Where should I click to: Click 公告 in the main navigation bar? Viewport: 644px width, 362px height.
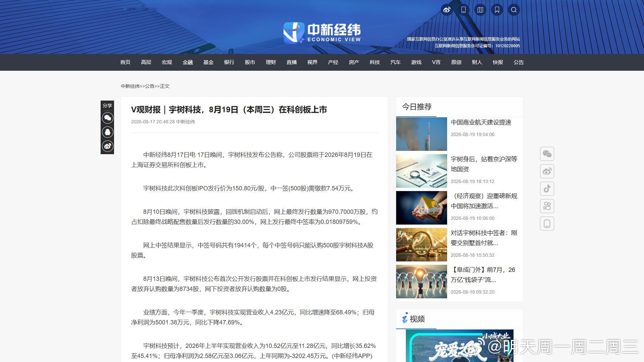(519, 62)
